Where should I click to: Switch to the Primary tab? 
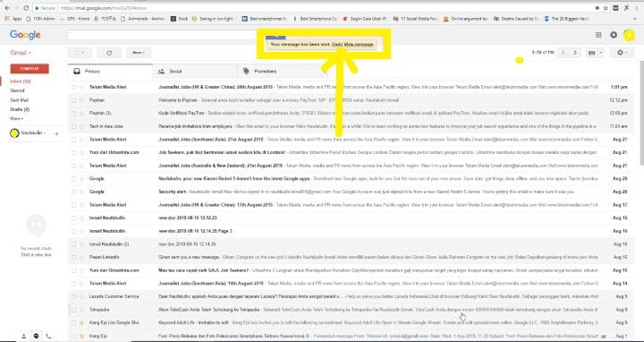click(110, 71)
